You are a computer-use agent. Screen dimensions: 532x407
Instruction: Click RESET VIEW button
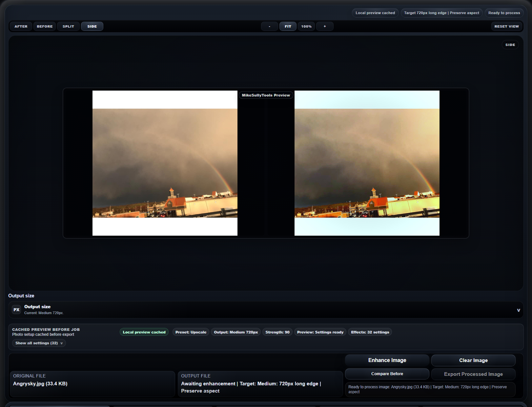[506, 26]
